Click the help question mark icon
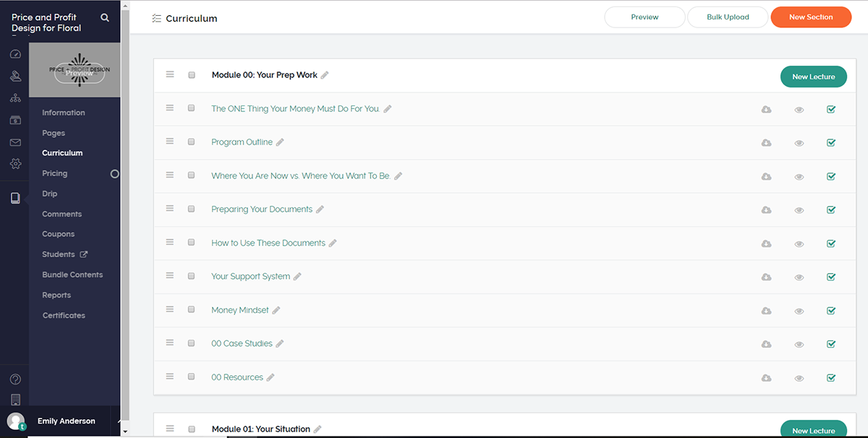 (x=15, y=379)
